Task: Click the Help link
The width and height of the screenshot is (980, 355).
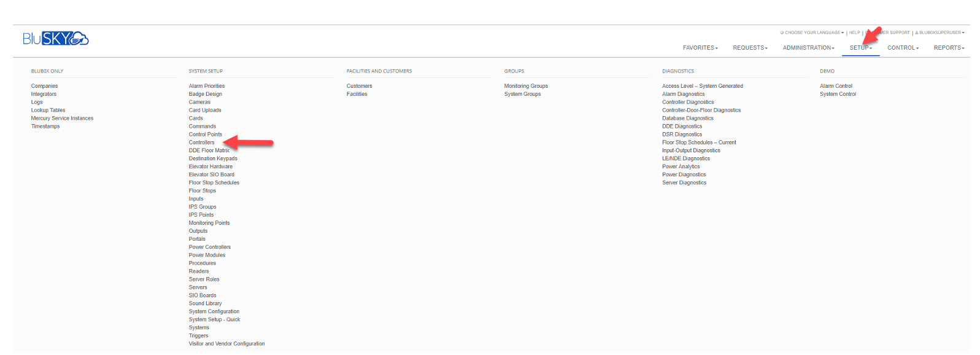Action: 854,33
